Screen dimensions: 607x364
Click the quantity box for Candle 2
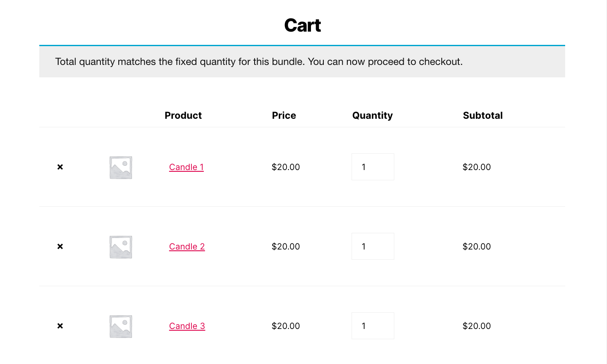click(372, 247)
